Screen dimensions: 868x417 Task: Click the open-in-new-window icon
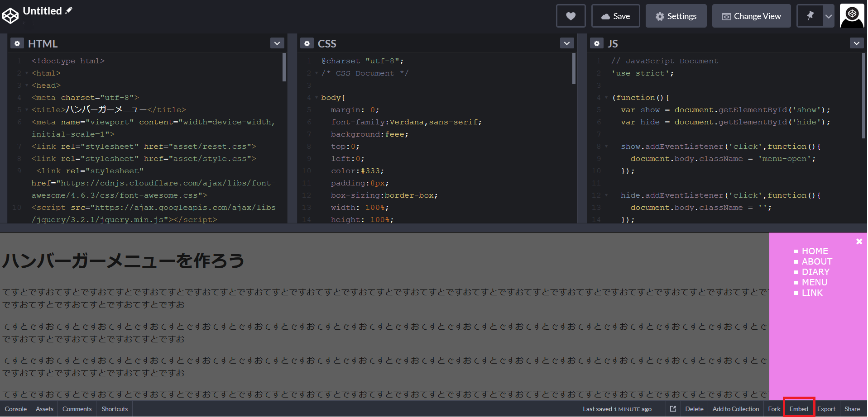(673, 409)
